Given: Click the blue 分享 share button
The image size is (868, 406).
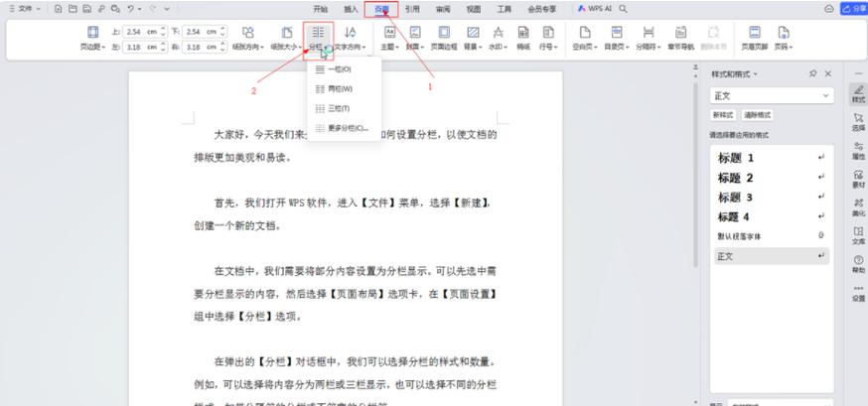Looking at the screenshot, I should point(854,9).
